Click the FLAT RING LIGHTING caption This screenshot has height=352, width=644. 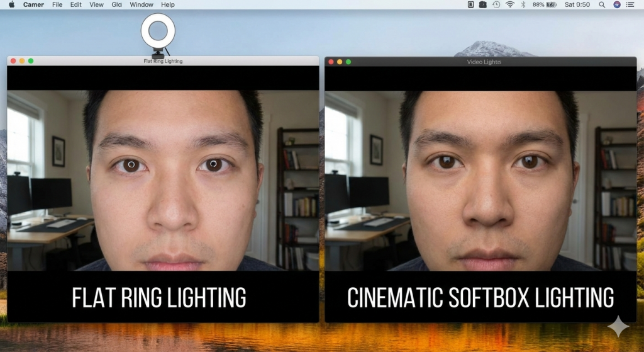tap(159, 297)
